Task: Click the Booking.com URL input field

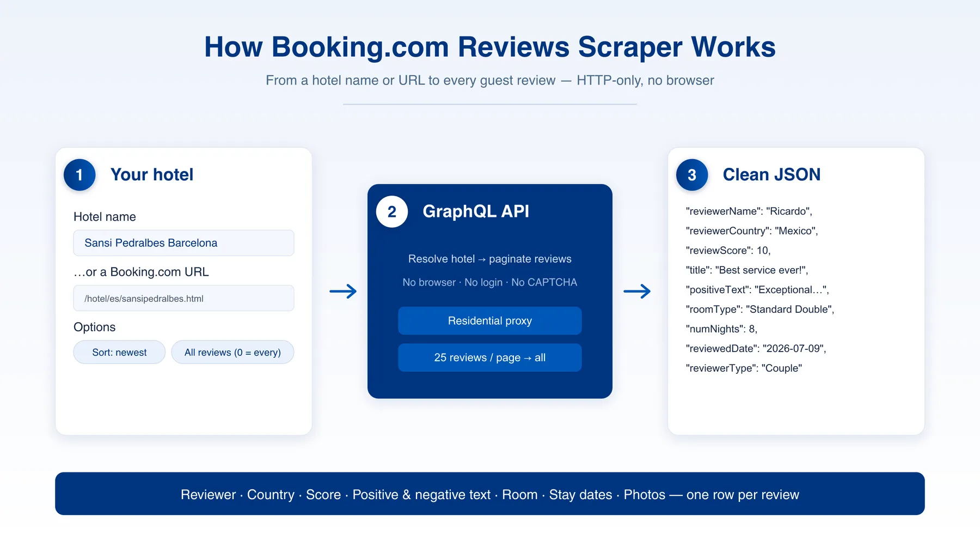Action: (183, 298)
